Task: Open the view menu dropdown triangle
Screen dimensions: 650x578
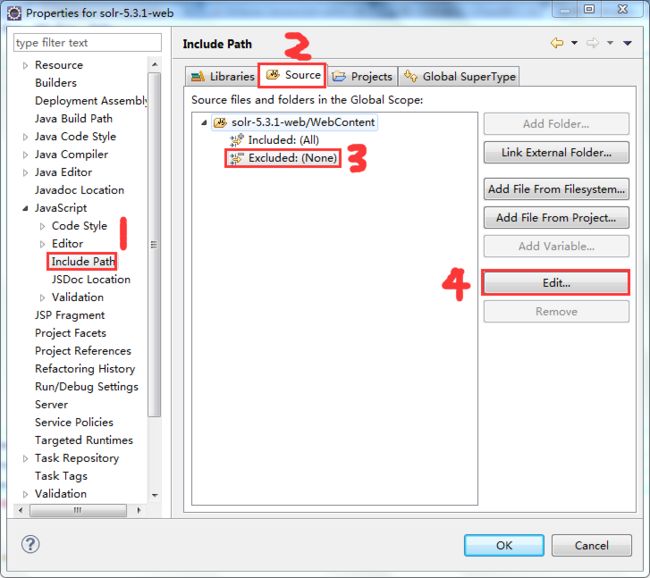Action: tap(627, 43)
